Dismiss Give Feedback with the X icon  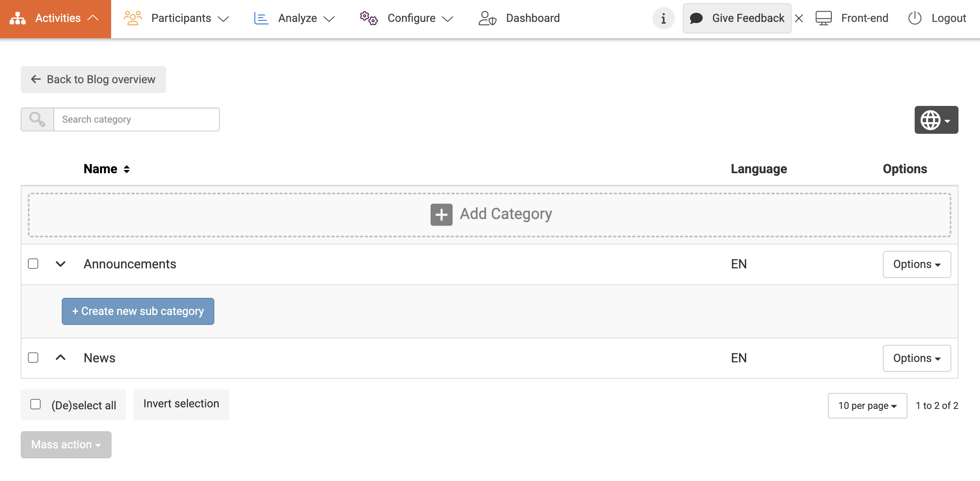tap(799, 18)
